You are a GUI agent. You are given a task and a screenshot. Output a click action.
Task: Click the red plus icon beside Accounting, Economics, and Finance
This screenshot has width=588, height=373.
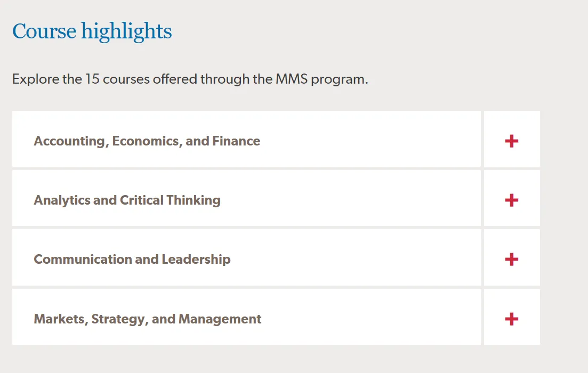click(x=511, y=141)
